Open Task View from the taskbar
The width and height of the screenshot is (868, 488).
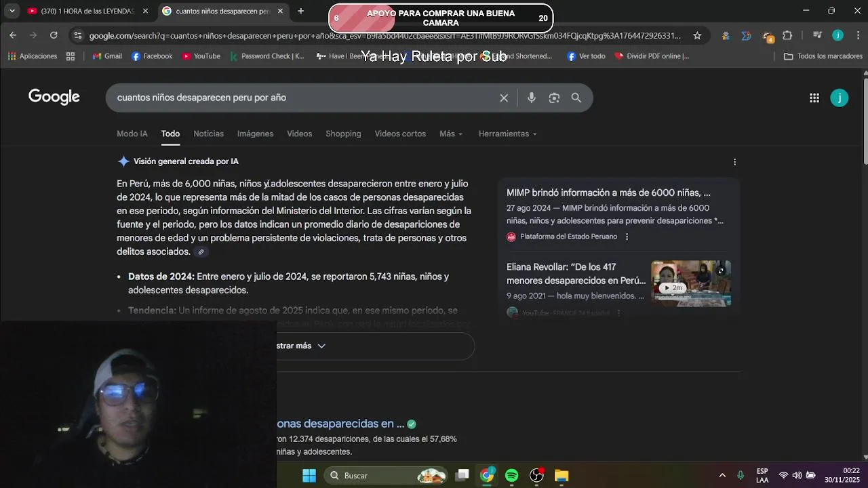click(462, 476)
